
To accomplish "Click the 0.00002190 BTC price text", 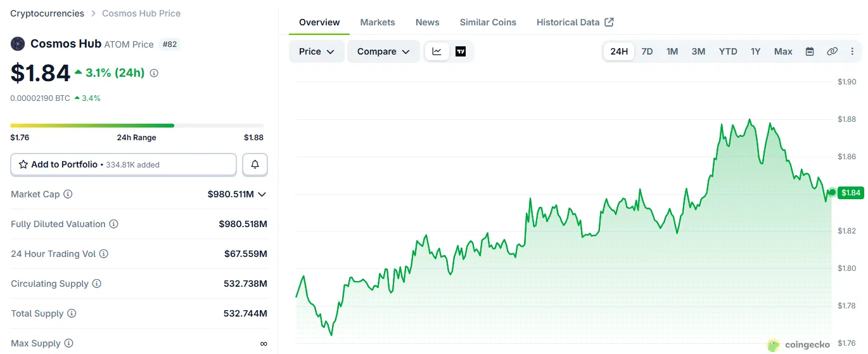I will pyautogui.click(x=41, y=98).
